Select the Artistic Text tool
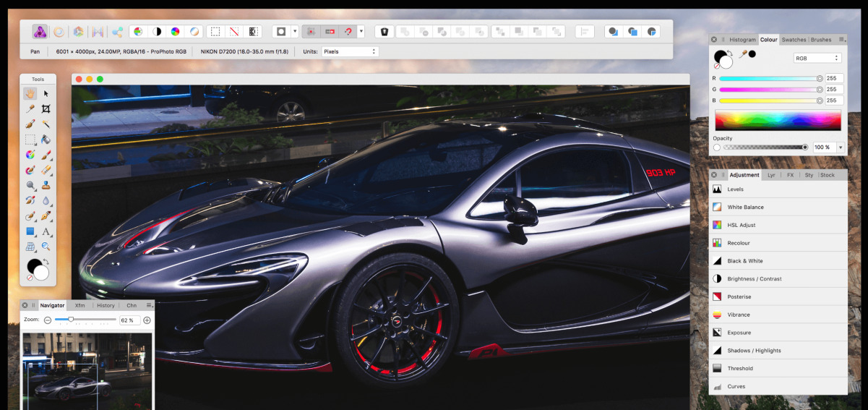This screenshot has height=410, width=868. pos(46,232)
